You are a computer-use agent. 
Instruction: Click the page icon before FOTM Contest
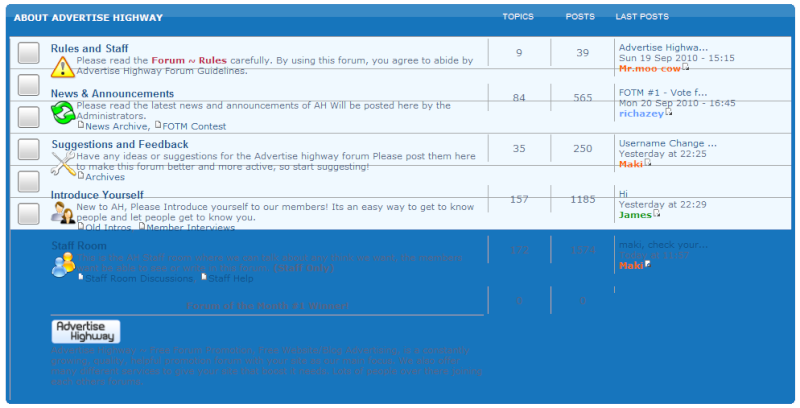tap(158, 124)
